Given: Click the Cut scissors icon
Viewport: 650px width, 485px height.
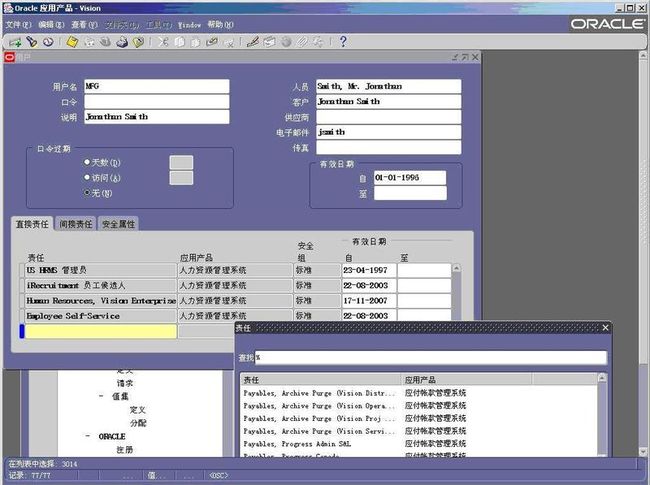Looking at the screenshot, I should tap(163, 42).
